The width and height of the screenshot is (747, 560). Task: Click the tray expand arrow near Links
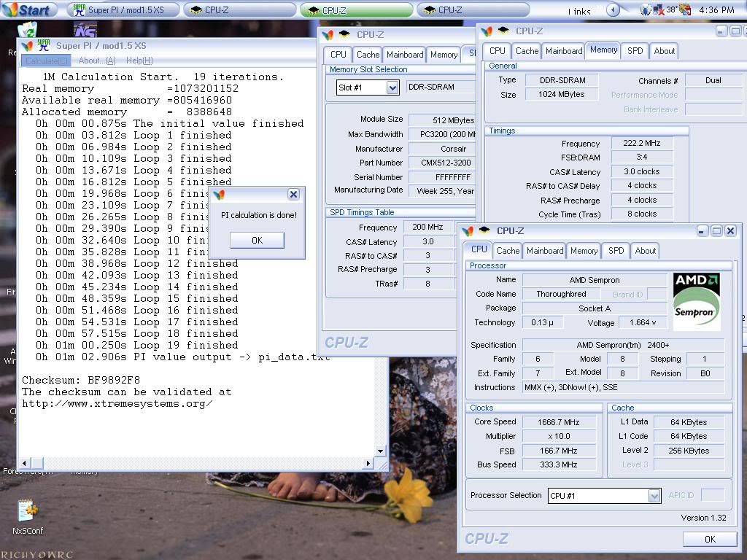614,10
